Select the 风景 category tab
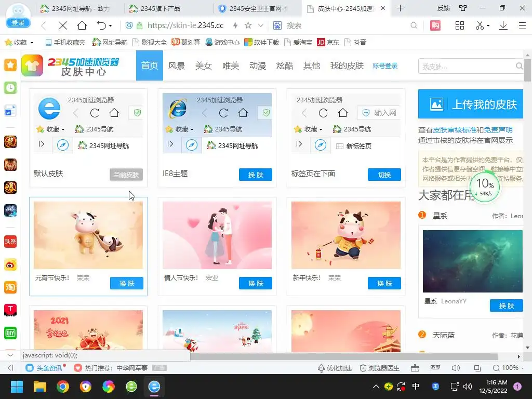Viewport: 532px width, 399px height. [177, 65]
